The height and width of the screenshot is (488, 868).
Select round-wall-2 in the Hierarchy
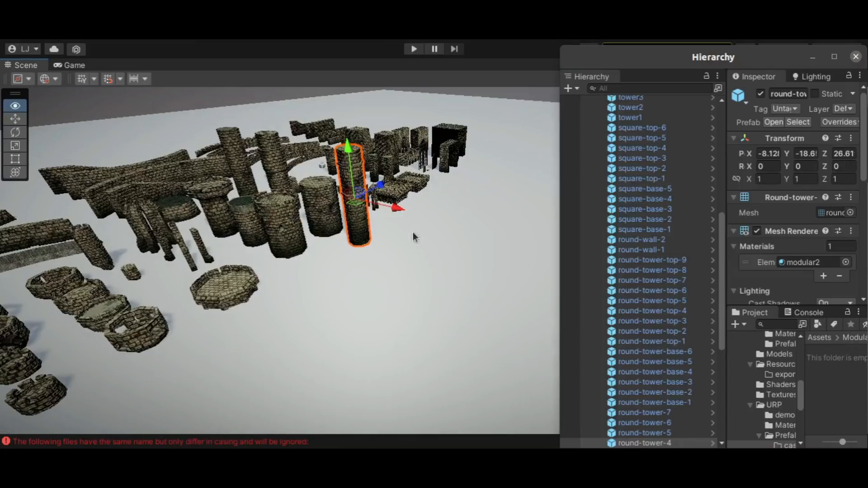point(642,239)
